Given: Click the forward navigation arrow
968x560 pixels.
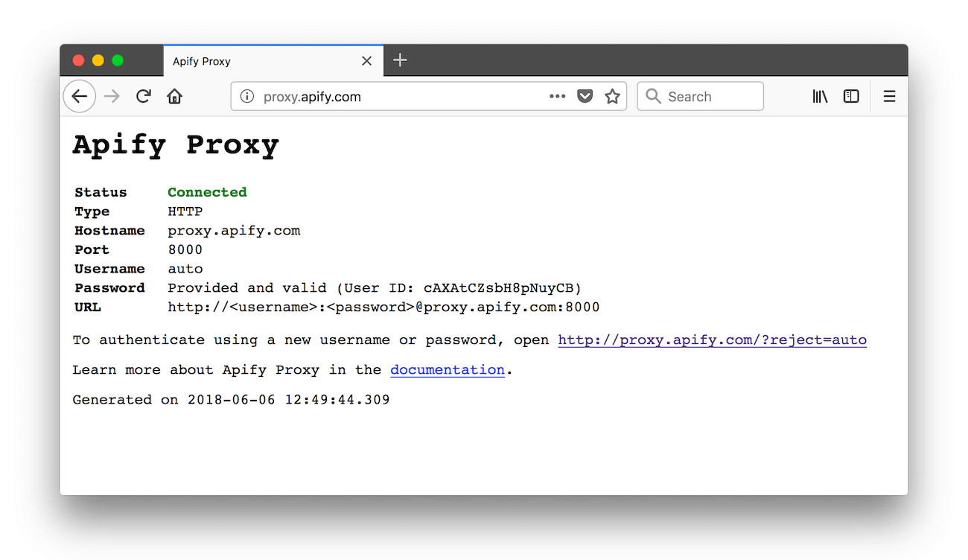Looking at the screenshot, I should [112, 96].
